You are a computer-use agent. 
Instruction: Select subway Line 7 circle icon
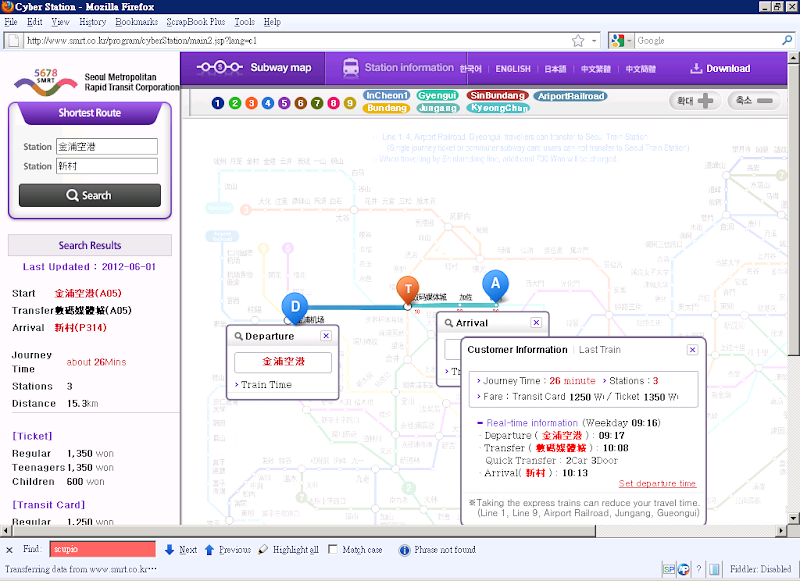click(317, 103)
